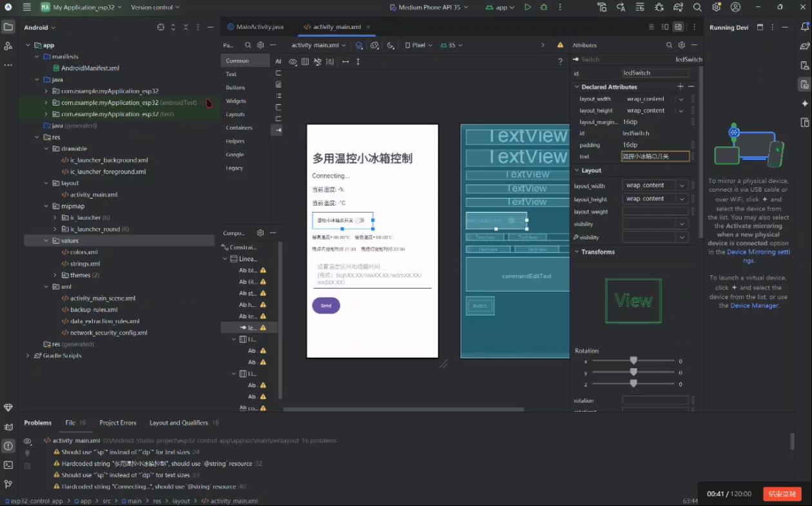Click the layout warnings triangle icon
This screenshot has width=812, height=506.
coord(560,45)
